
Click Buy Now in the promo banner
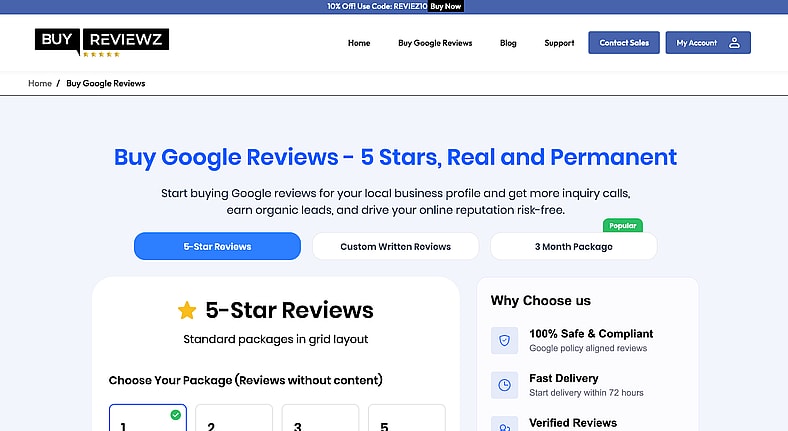point(446,6)
